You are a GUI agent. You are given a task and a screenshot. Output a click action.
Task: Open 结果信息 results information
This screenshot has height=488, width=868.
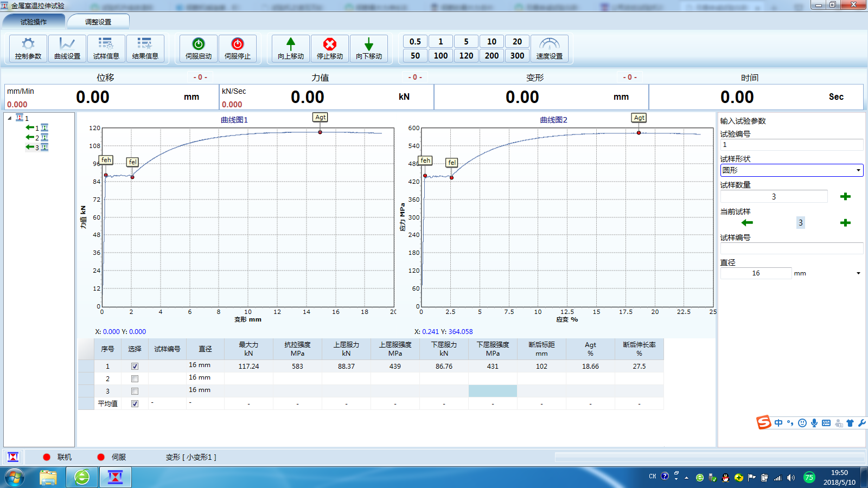click(x=145, y=48)
